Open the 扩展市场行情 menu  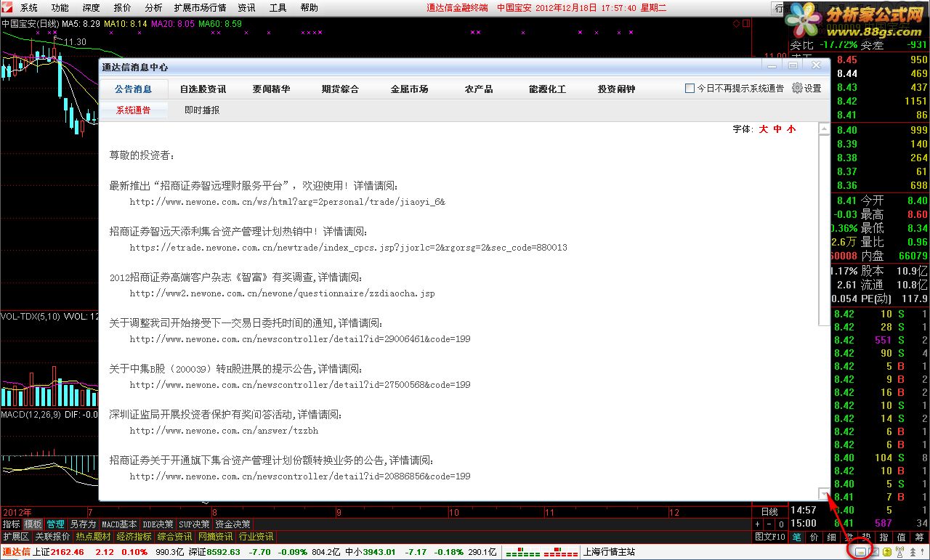click(200, 8)
